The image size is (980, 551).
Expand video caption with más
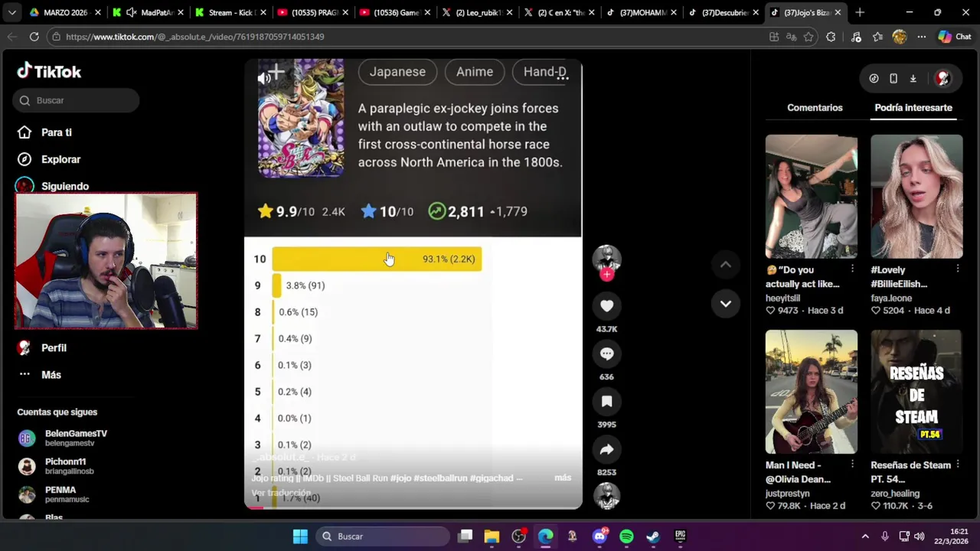pyautogui.click(x=563, y=478)
